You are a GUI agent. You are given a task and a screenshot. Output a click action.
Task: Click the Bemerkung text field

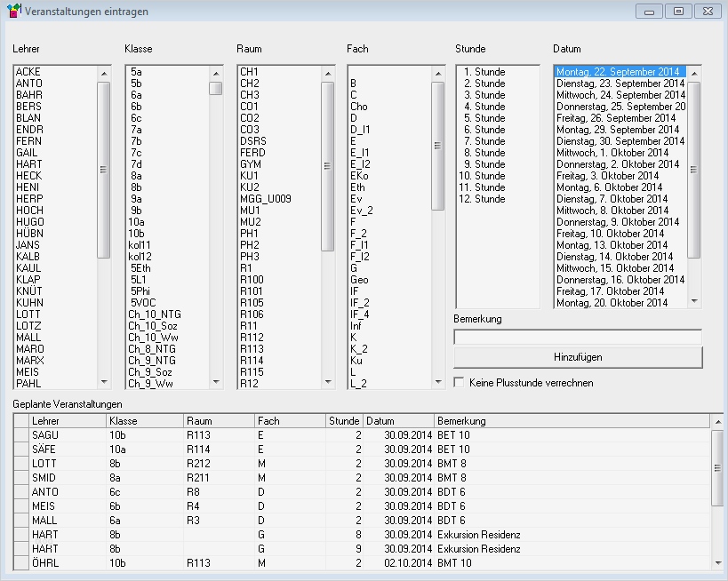[x=578, y=337]
